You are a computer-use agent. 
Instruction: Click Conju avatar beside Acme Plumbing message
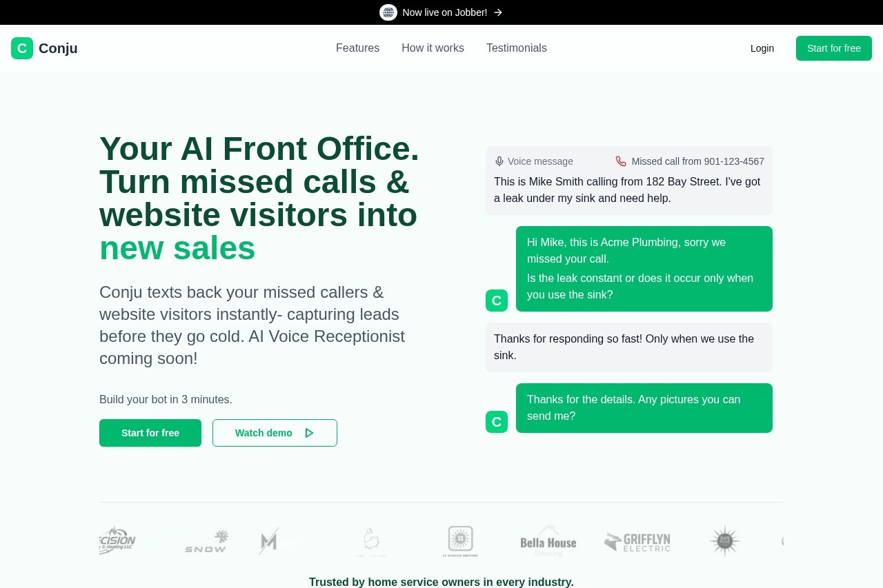coord(497,301)
